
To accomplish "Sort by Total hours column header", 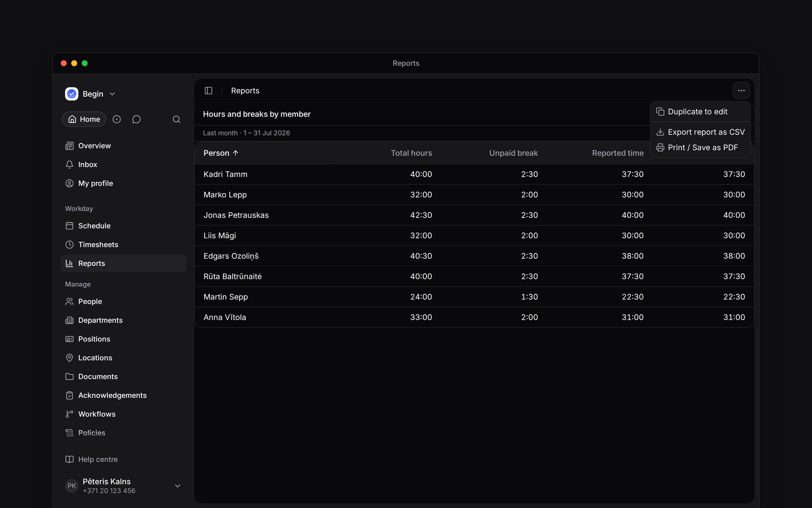I will pyautogui.click(x=411, y=153).
